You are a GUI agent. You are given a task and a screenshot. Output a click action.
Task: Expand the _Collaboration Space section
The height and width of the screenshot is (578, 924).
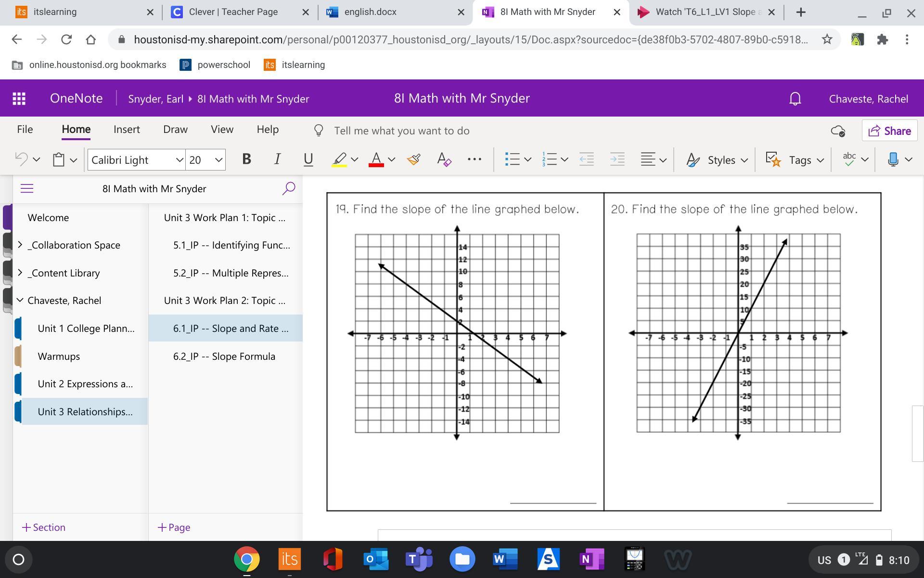[x=20, y=245]
